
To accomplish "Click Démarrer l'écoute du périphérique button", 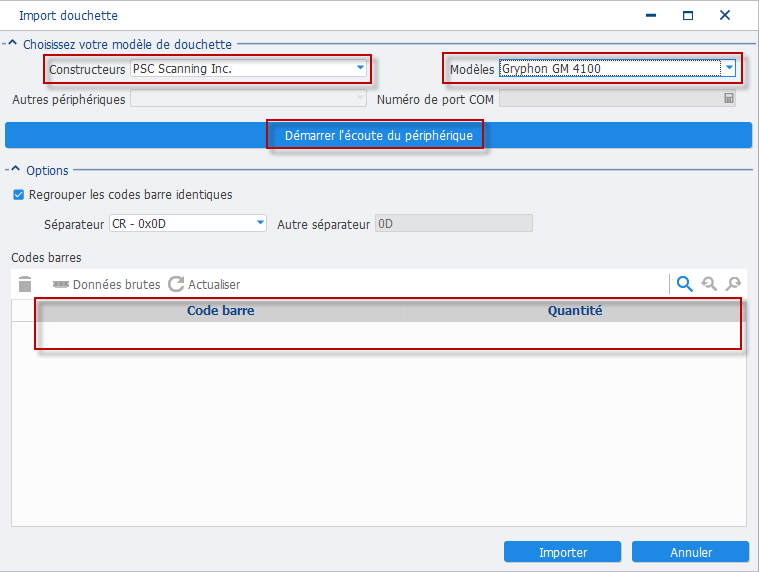I will pyautogui.click(x=379, y=135).
